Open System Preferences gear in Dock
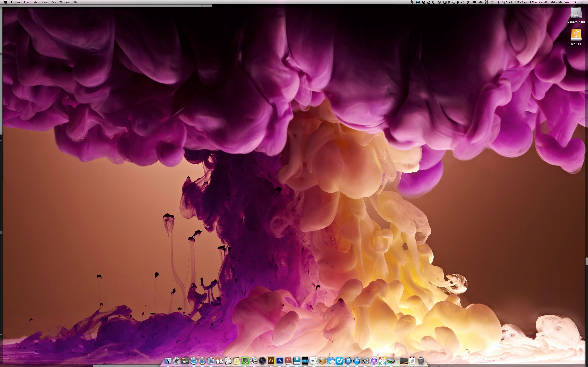Screen dimensions: 588x367 coord(365,361)
